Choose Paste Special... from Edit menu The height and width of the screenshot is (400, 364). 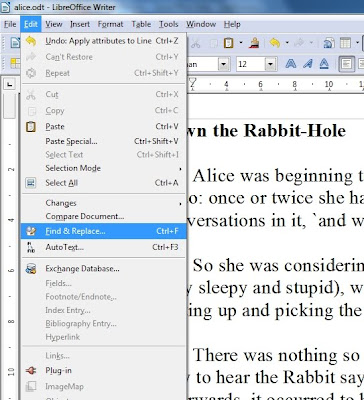[103, 141]
